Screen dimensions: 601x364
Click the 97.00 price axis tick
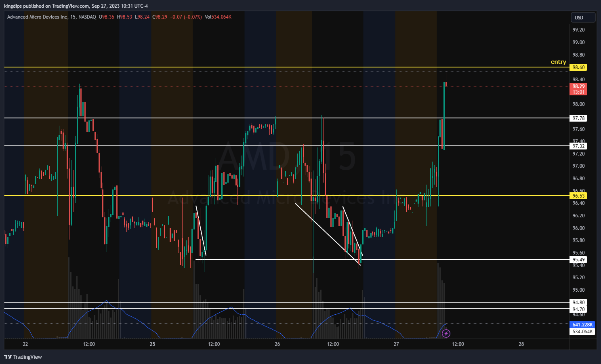coord(578,166)
